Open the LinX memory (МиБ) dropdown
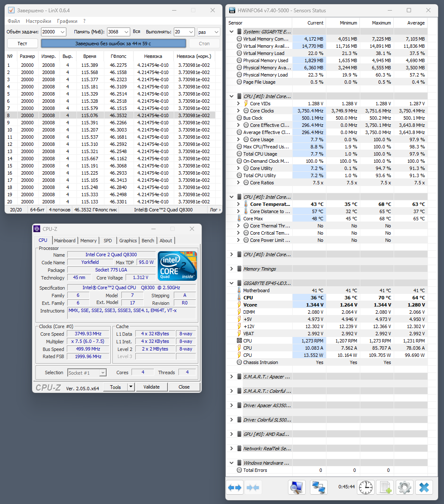Screen dimensions: 444x504 (126, 32)
